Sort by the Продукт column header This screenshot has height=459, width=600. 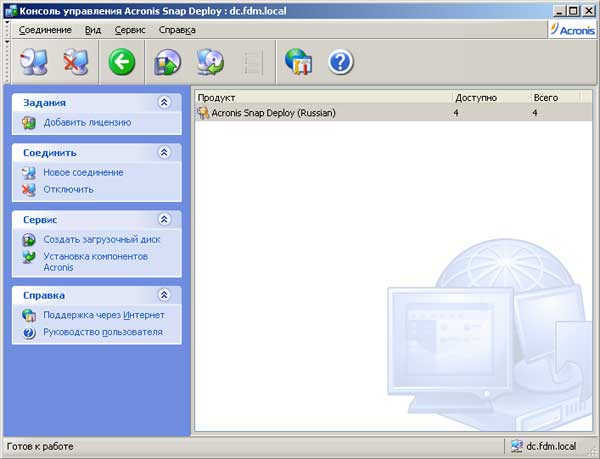click(x=323, y=98)
